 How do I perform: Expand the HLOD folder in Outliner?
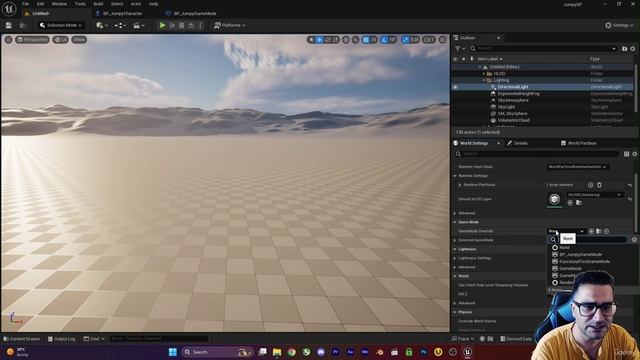[484, 74]
